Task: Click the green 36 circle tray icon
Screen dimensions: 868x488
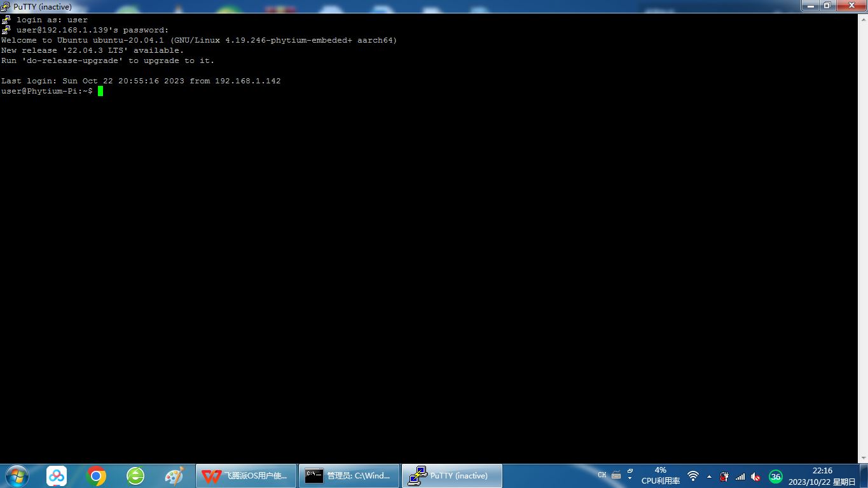Action: click(x=775, y=476)
